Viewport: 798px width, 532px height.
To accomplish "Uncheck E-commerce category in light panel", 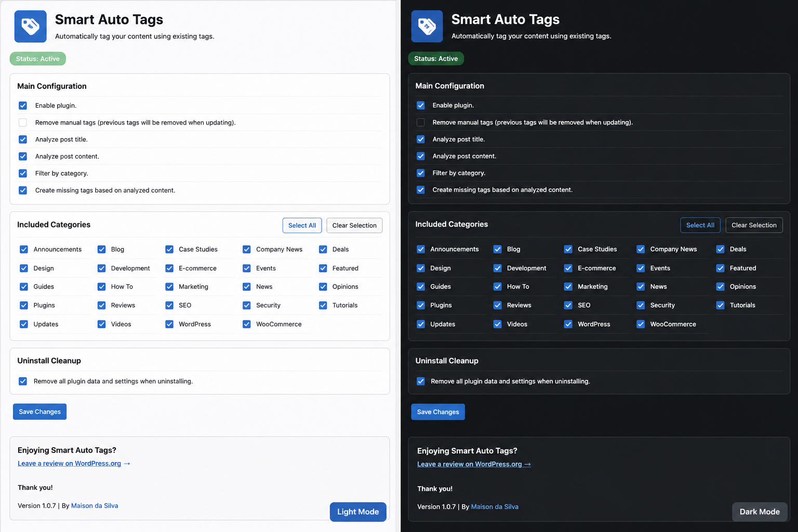I will [x=169, y=268].
